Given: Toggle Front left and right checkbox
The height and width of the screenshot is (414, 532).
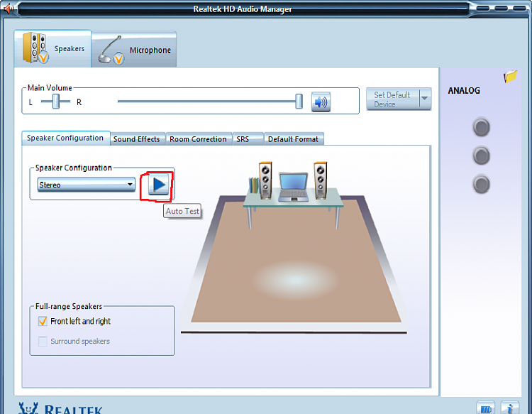Looking at the screenshot, I should (43, 321).
